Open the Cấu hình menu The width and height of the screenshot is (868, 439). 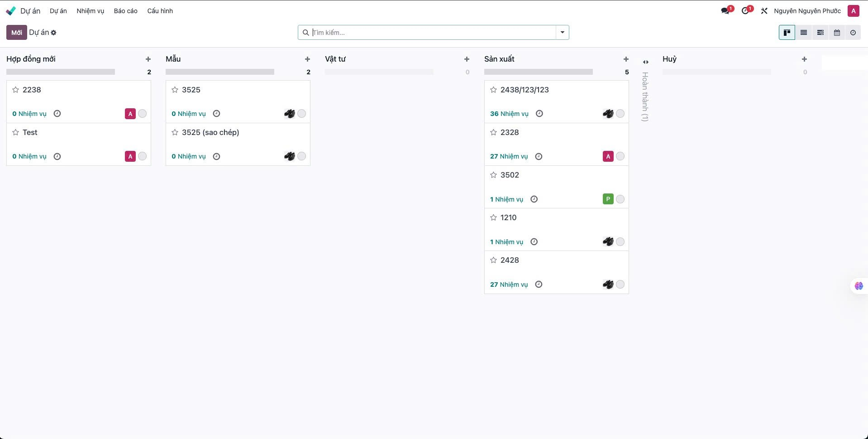click(160, 11)
